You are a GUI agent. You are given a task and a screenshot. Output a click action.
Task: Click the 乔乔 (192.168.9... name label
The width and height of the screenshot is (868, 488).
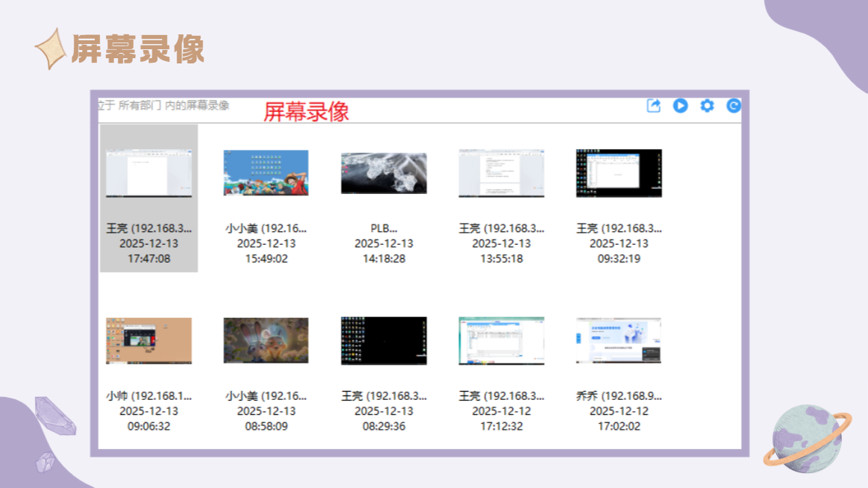(619, 395)
